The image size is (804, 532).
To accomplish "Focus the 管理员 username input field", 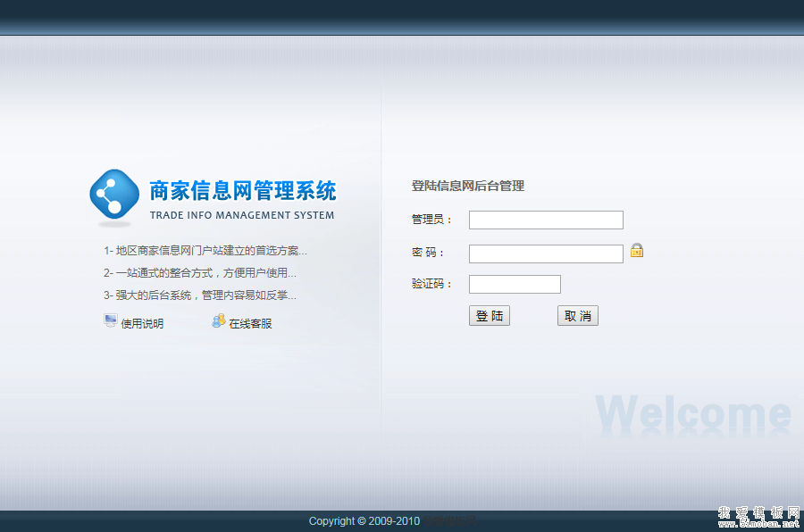I will click(546, 220).
